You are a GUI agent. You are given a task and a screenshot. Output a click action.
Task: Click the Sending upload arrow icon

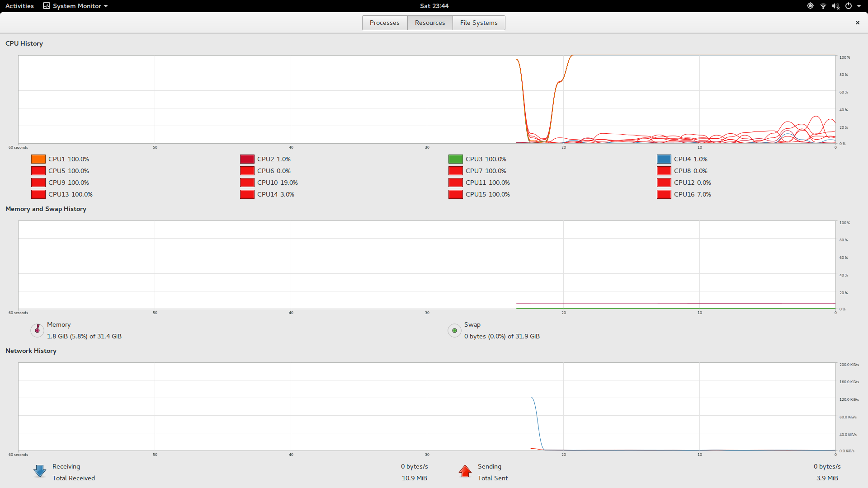tap(465, 471)
